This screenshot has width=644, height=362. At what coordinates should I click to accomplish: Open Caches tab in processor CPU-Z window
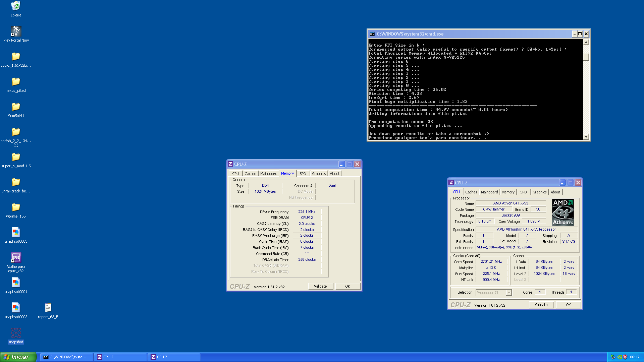click(471, 192)
